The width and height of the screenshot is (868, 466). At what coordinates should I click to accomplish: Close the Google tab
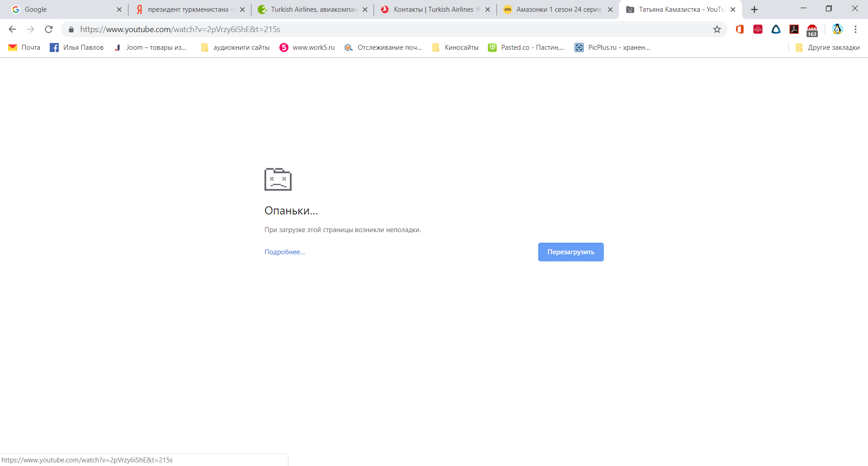(x=119, y=10)
